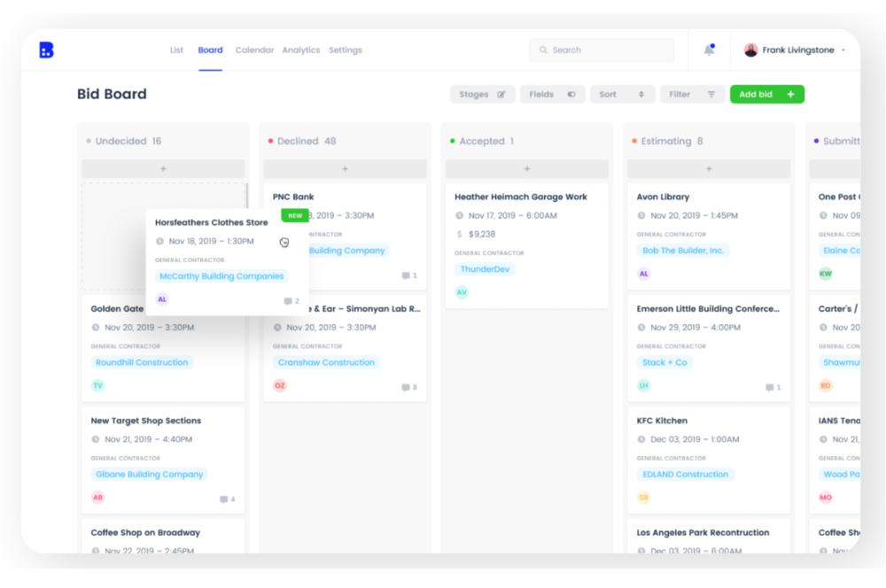Click the AL avatar on the Horsefeathers card

click(x=162, y=299)
